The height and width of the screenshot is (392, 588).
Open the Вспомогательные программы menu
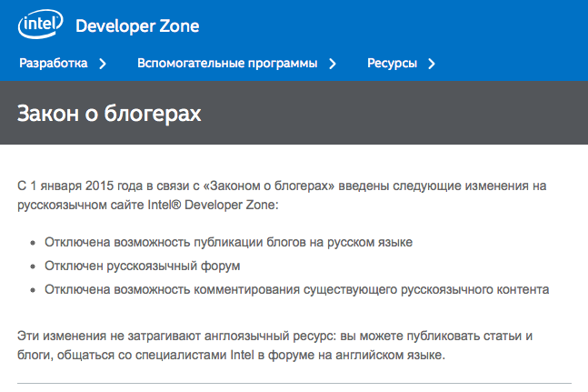227,63
